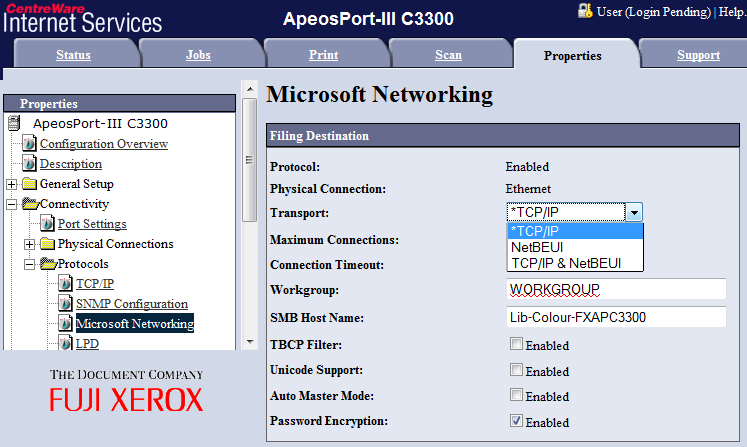This screenshot has height=447, width=747.
Task: Click the Workgroup input field
Action: click(616, 289)
